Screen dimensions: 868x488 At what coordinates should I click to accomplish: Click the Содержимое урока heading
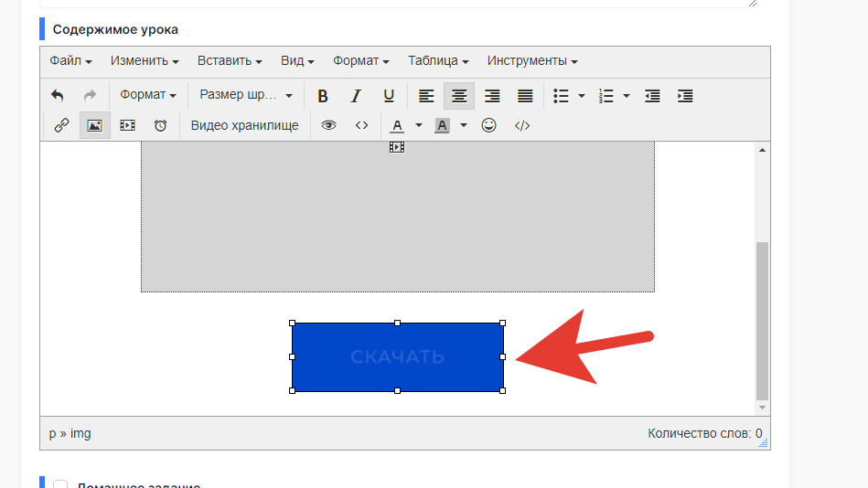click(115, 29)
